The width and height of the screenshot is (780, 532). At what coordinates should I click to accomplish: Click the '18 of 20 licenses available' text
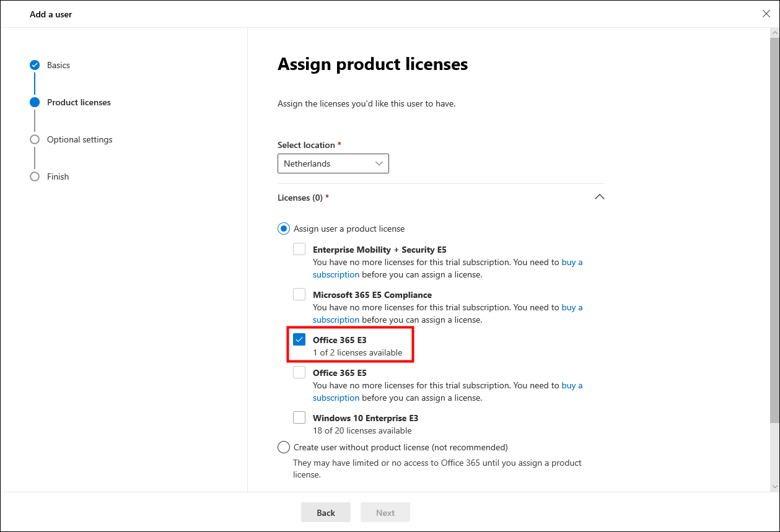pyautogui.click(x=362, y=430)
